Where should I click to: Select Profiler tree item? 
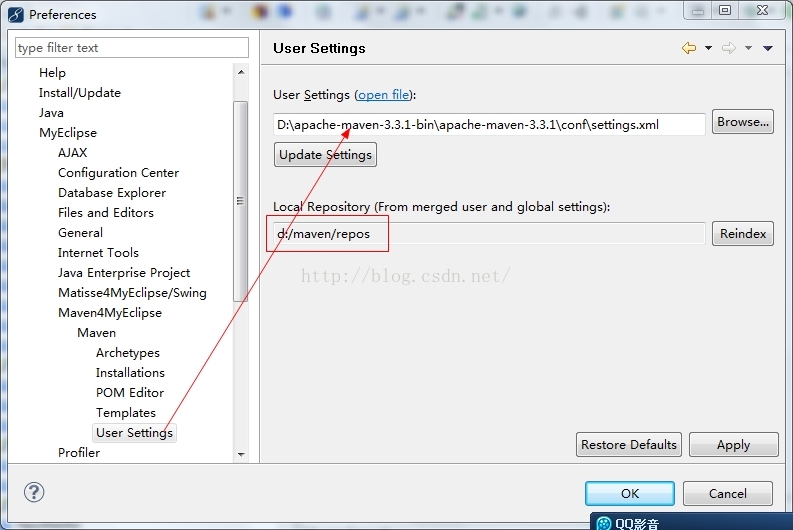[79, 453]
